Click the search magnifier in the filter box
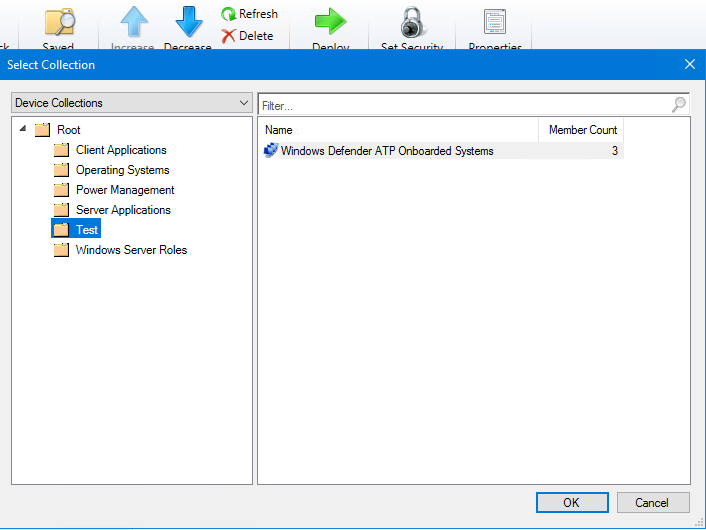 pyautogui.click(x=679, y=105)
